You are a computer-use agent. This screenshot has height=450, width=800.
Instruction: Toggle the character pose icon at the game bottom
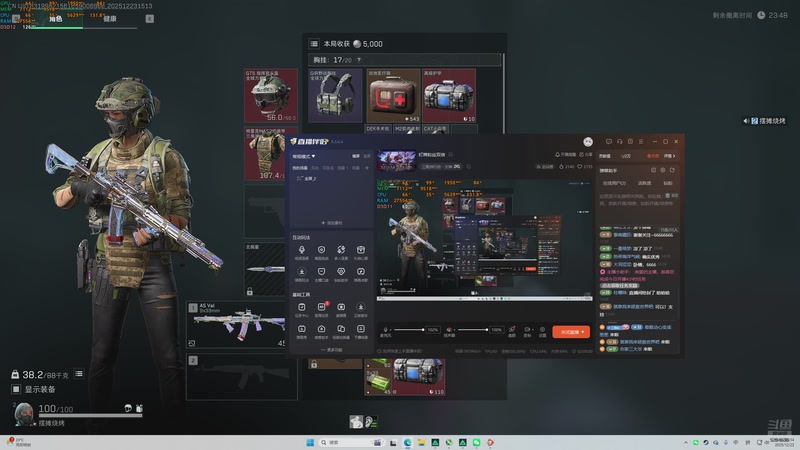coord(356,421)
